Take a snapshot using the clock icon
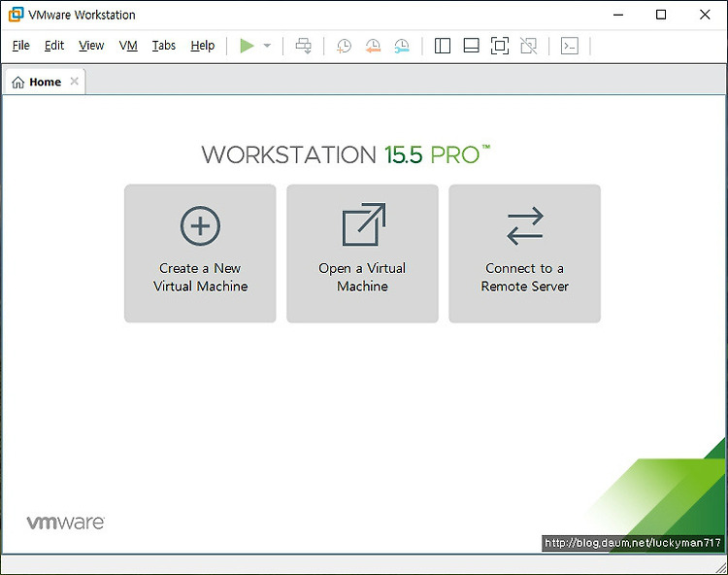The image size is (728, 575). (344, 46)
